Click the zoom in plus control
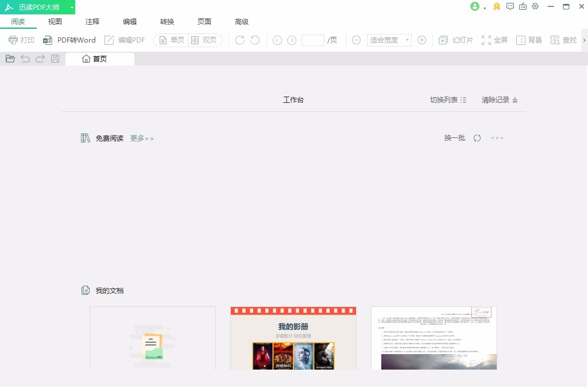 [x=422, y=40]
